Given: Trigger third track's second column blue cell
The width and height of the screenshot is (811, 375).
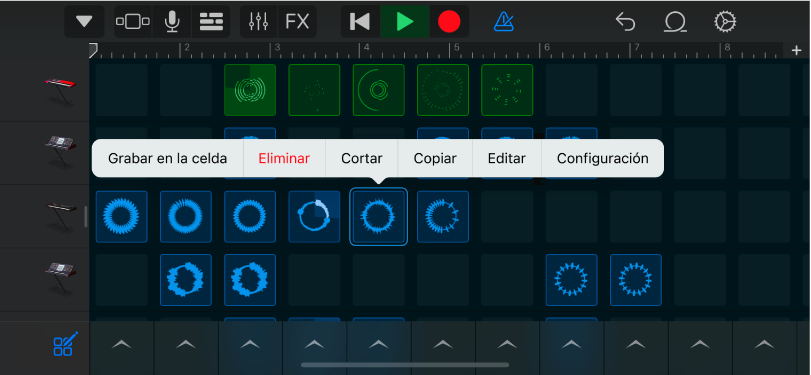Looking at the screenshot, I should [x=186, y=217].
